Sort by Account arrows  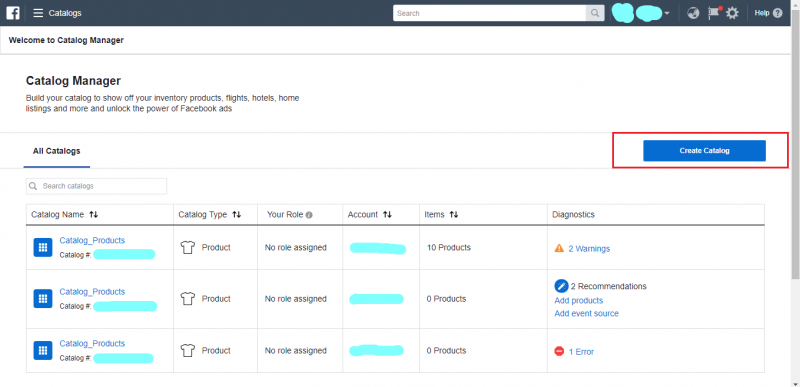[387, 215]
